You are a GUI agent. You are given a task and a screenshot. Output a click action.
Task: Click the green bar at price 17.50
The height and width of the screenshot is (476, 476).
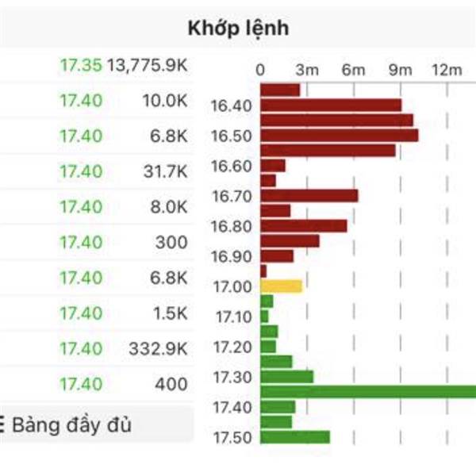[294, 437]
